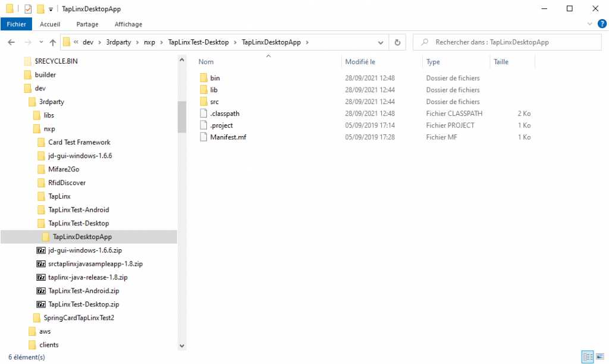Switch to the Partage ribbon tab
Screen dimensions: 609x364
pyautogui.click(x=87, y=24)
